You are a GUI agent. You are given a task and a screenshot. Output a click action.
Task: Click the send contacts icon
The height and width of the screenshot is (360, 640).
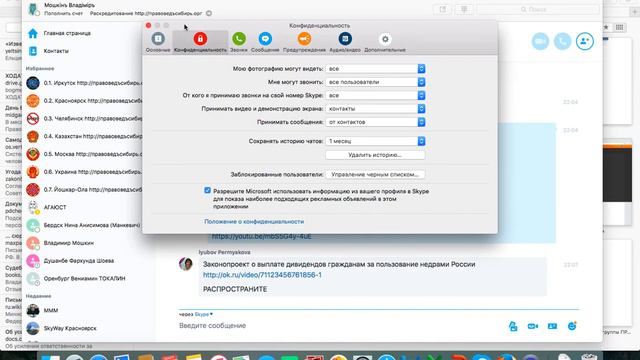pyautogui.click(x=552, y=326)
